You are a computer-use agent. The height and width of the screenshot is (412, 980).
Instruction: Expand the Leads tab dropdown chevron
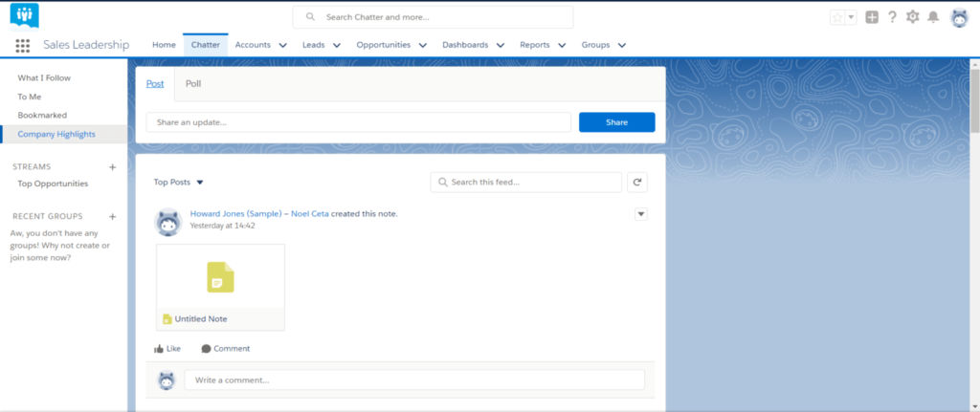[337, 45]
